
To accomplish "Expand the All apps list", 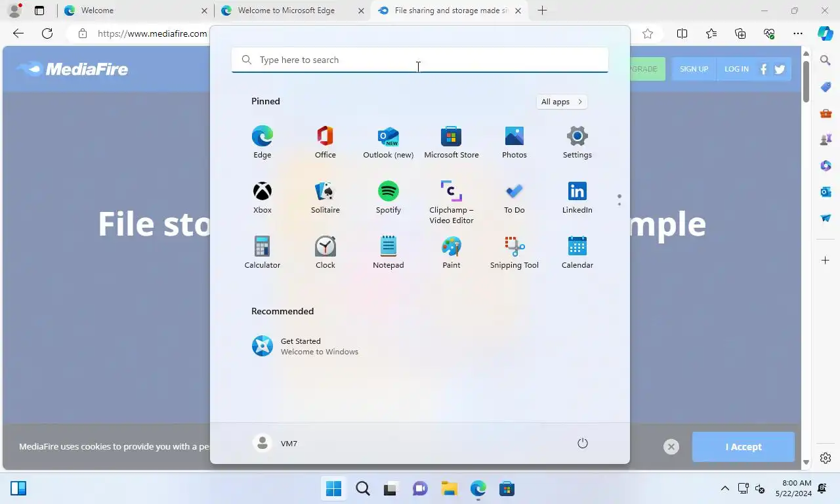I will click(562, 102).
